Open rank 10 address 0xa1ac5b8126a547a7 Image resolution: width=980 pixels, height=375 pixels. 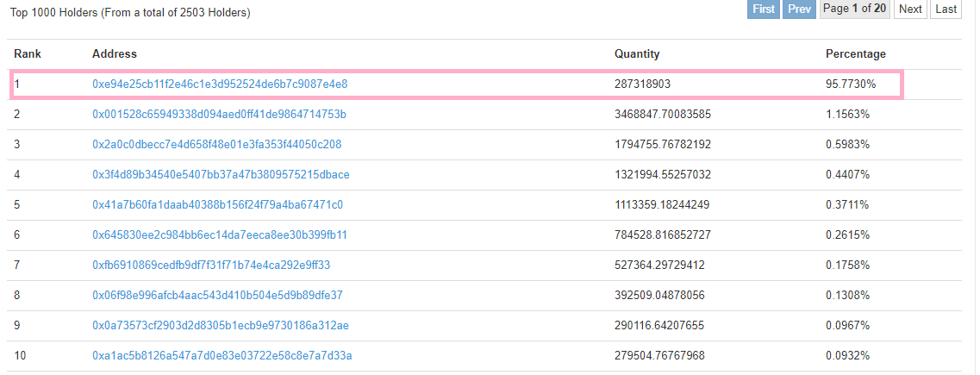point(222,356)
